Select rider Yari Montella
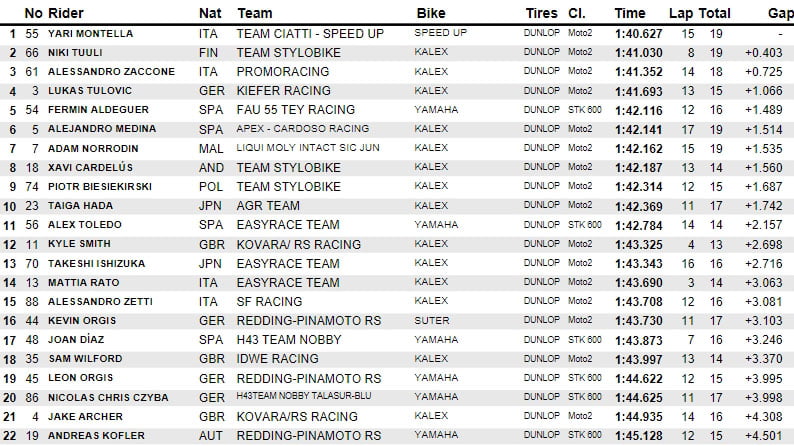The image size is (794, 446). (x=90, y=33)
